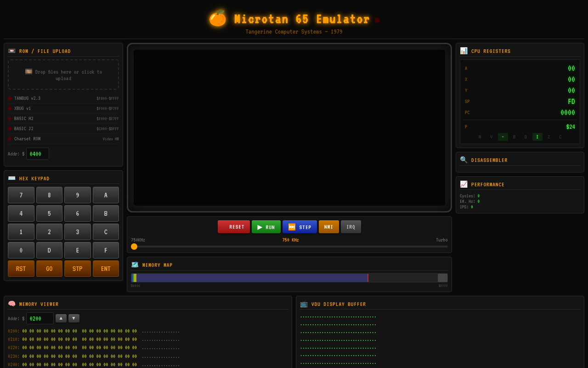
Task: Click the keyboard icon next to HEX KEYPAD
Action: (x=11, y=178)
